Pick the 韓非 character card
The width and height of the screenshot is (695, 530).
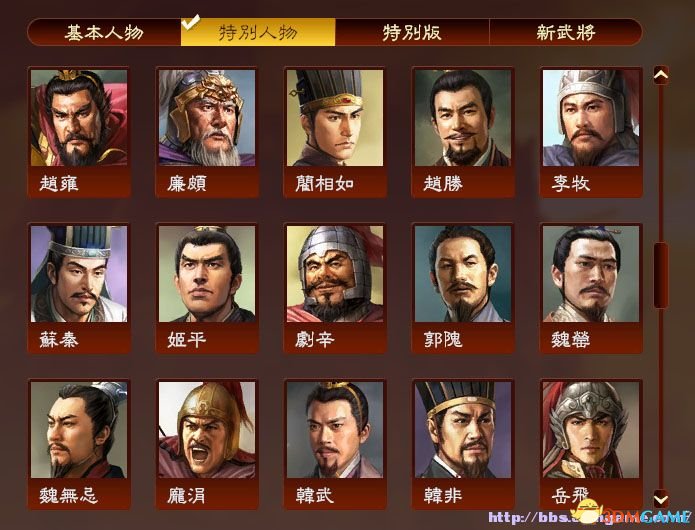(x=463, y=444)
